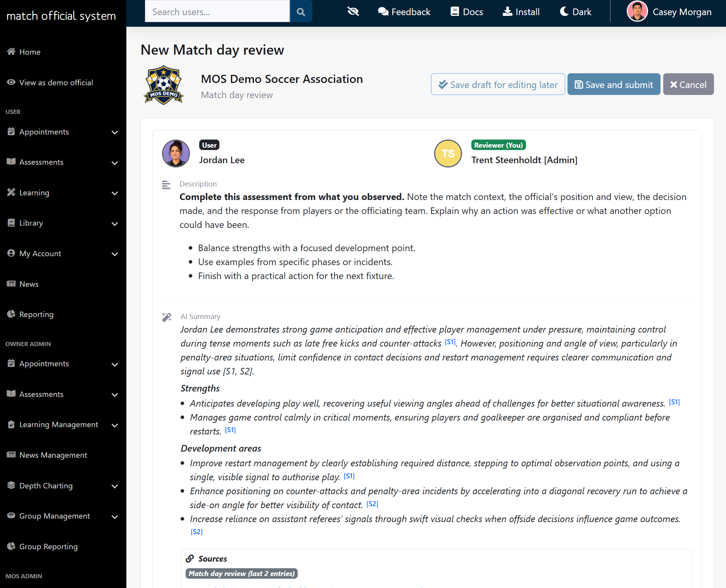The width and height of the screenshot is (726, 588).
Task: Expand the Learning menu chevron
Action: [x=115, y=193]
